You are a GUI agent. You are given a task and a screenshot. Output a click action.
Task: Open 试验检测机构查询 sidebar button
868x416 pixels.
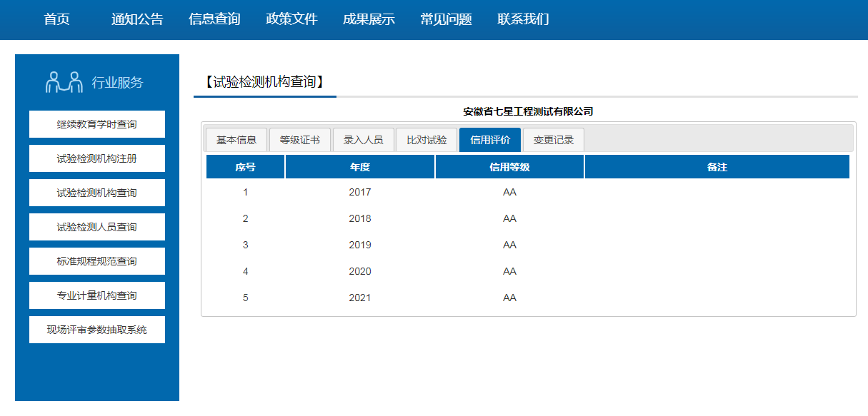tap(97, 193)
